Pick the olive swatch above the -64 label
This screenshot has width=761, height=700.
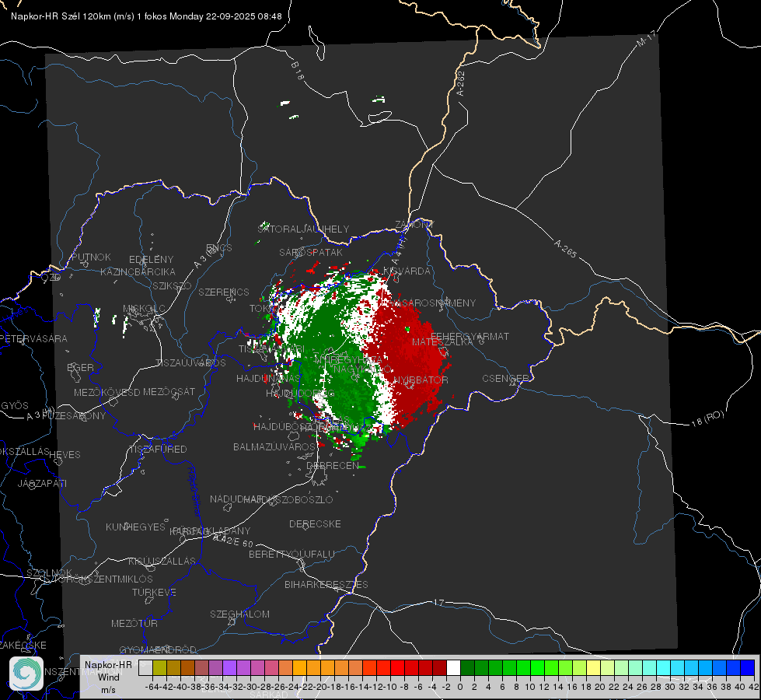point(159,667)
